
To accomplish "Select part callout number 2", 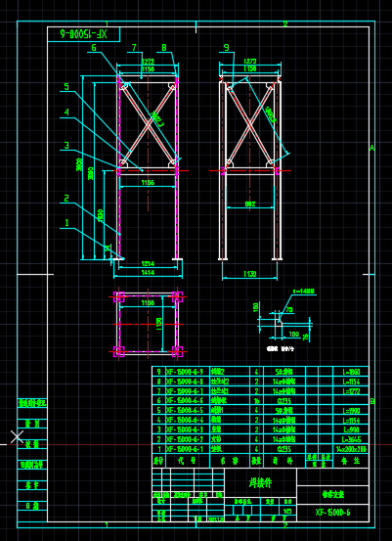I will 66,198.
